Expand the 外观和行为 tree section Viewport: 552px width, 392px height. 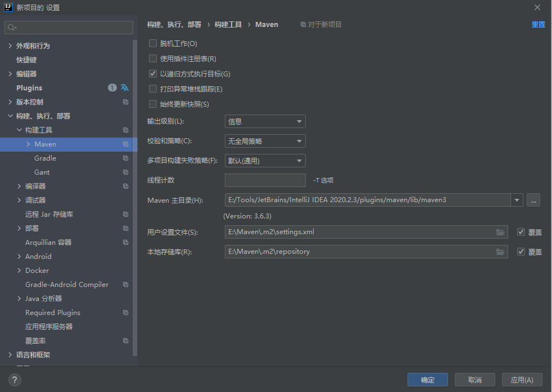pyautogui.click(x=10, y=45)
